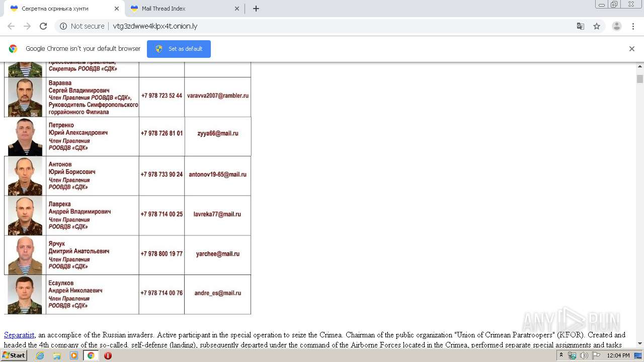Click email zyya66@mail.ru
This screenshot has height=362, width=644.
[x=218, y=133]
